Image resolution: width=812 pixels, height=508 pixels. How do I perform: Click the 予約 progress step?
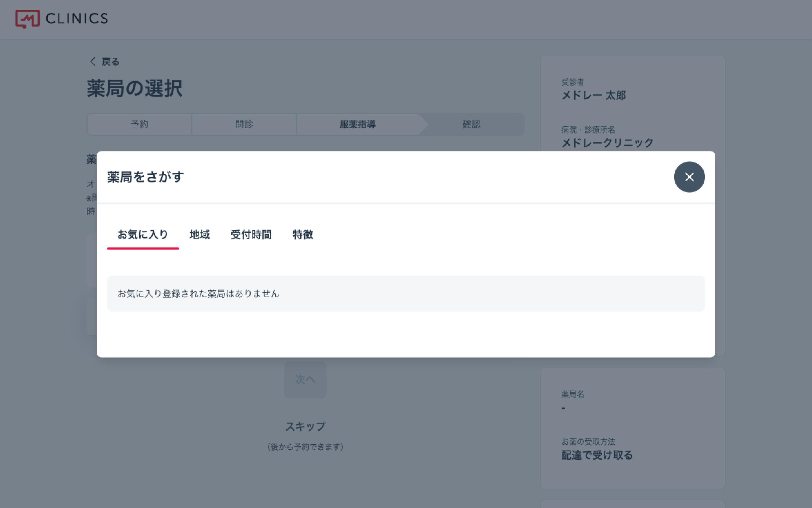pos(140,125)
